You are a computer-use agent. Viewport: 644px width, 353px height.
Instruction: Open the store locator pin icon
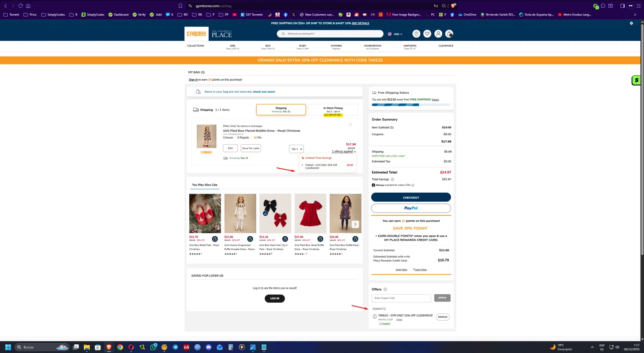[x=416, y=33]
